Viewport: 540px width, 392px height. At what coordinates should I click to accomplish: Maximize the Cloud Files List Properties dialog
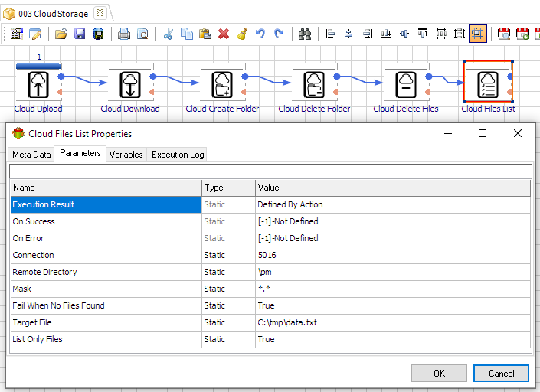(x=483, y=133)
